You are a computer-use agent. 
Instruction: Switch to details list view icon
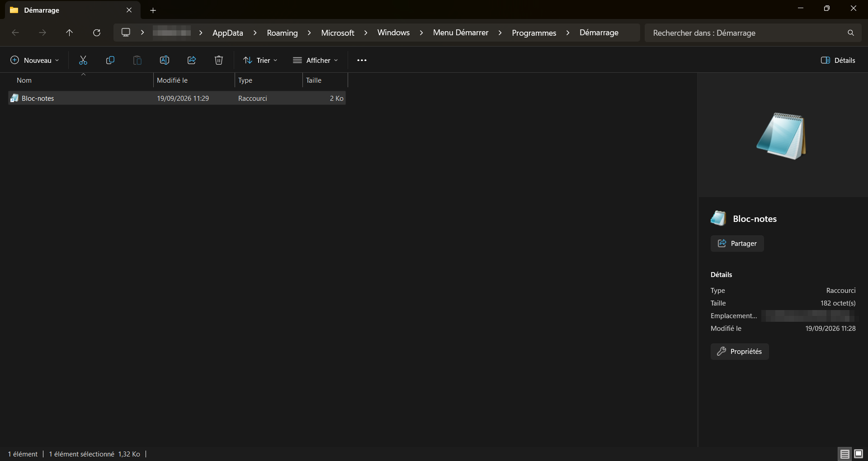tap(844, 454)
